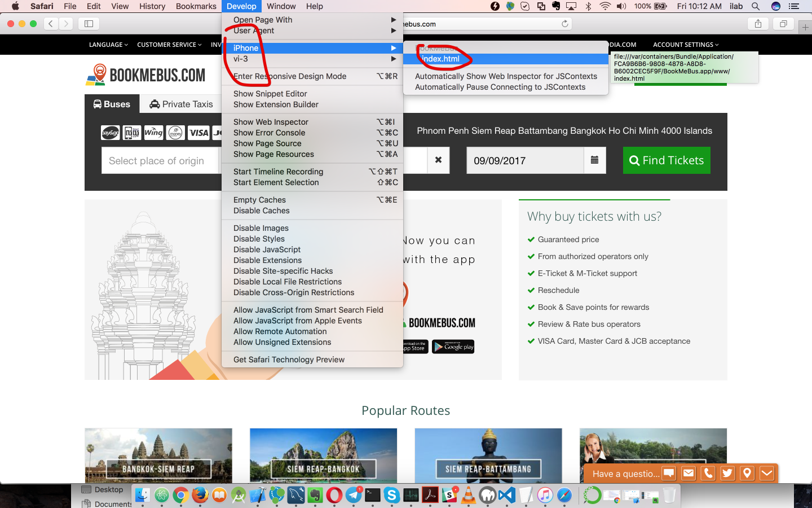
Task: Open the Safari share button
Action: (758, 24)
